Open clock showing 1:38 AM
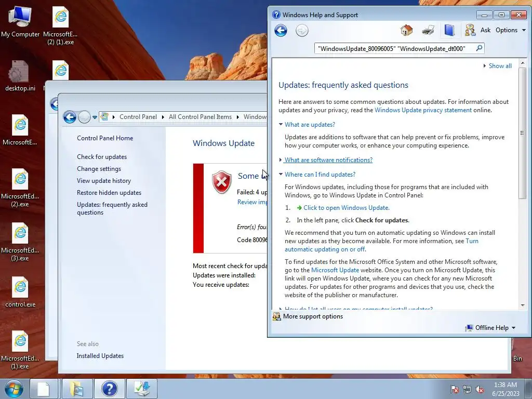532x399 pixels. (506, 389)
